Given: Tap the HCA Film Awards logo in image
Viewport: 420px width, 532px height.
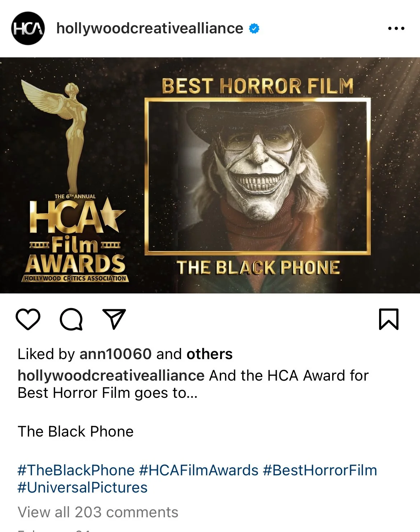Looking at the screenshot, I should 76,238.
